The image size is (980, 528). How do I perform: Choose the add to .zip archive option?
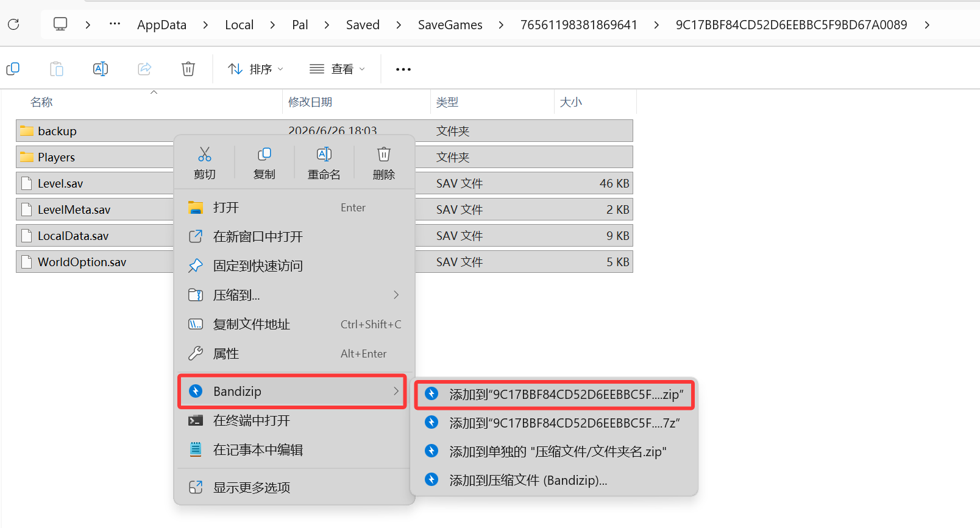click(555, 394)
